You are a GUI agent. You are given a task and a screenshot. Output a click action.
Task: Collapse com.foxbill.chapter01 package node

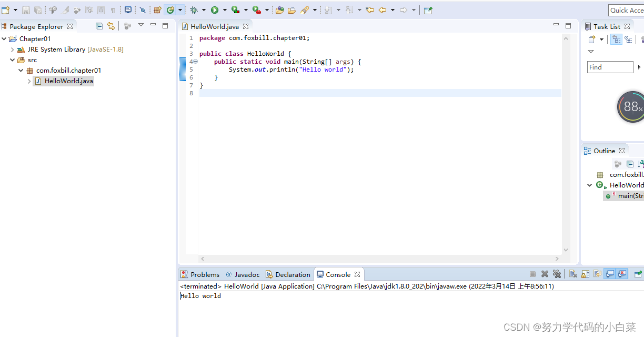(21, 71)
